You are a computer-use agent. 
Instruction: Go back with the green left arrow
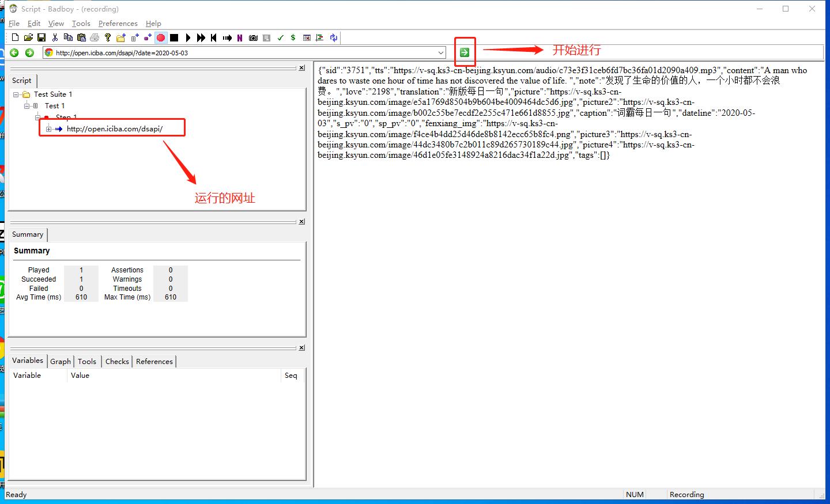coord(14,52)
